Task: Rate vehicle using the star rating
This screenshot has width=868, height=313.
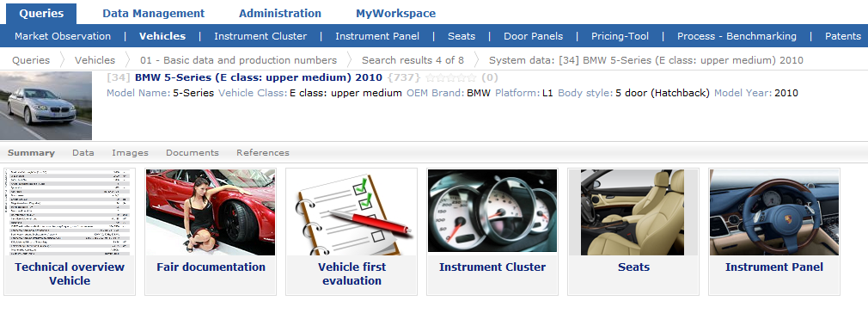Action: click(x=450, y=78)
